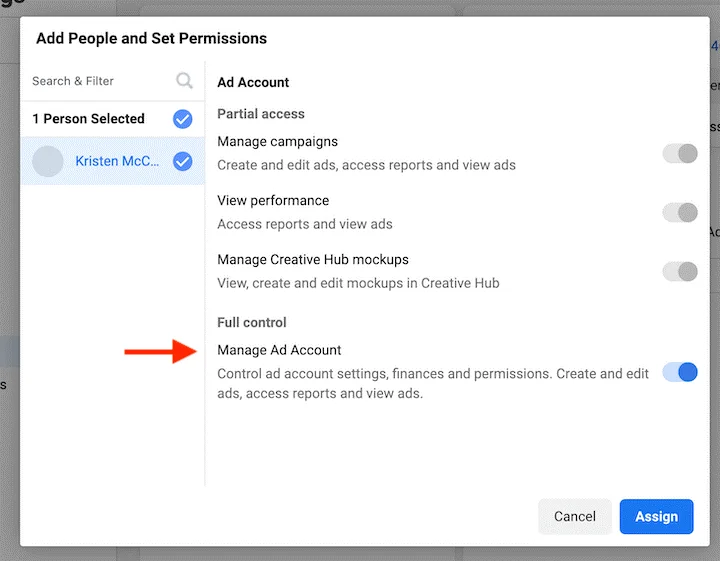The height and width of the screenshot is (561, 720).
Task: Click the Manage Ad Account permission title
Action: tap(279, 350)
